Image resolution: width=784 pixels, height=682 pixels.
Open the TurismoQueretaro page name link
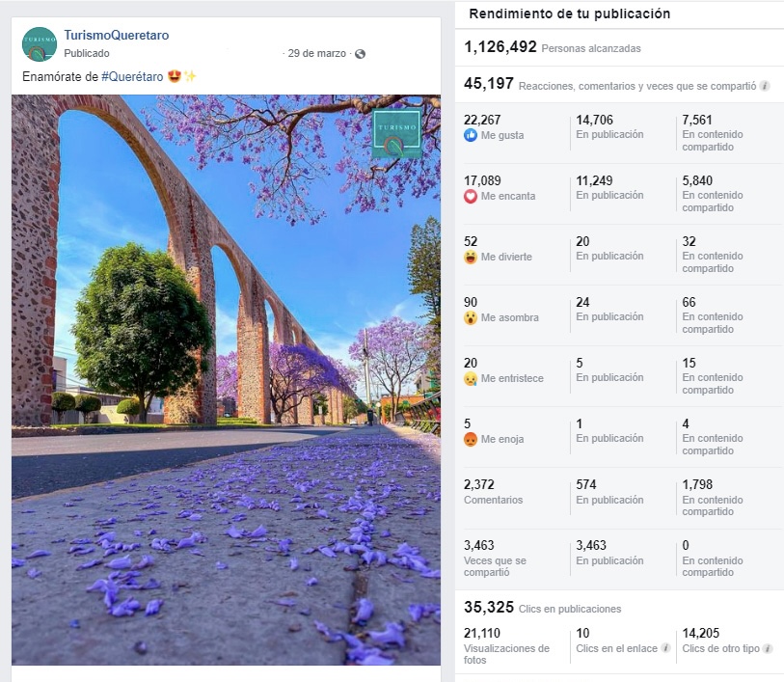[116, 36]
